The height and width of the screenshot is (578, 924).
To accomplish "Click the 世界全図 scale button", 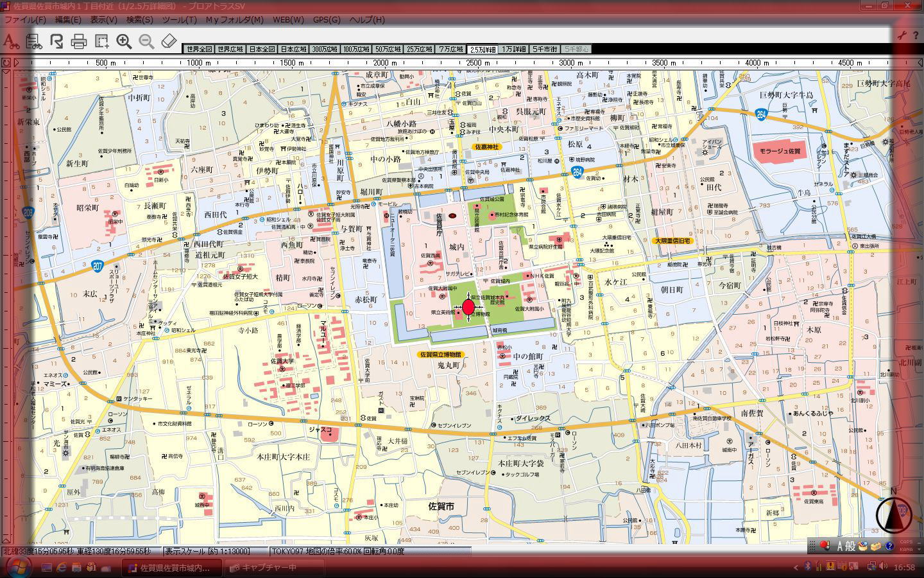I will pos(198,49).
